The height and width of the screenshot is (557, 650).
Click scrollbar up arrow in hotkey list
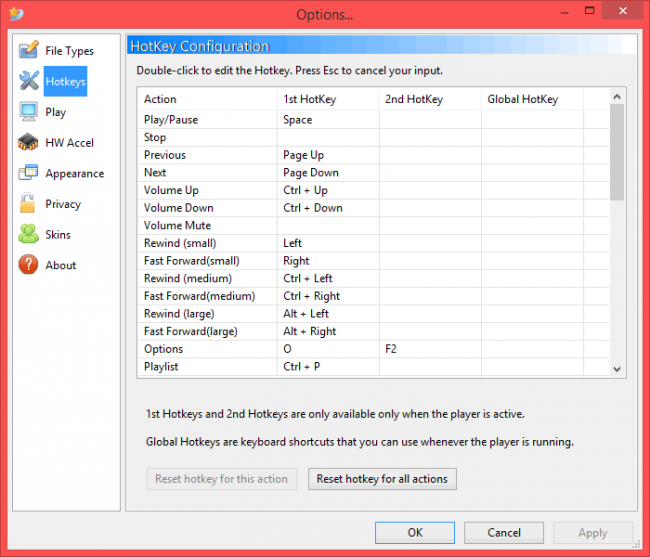[617, 97]
